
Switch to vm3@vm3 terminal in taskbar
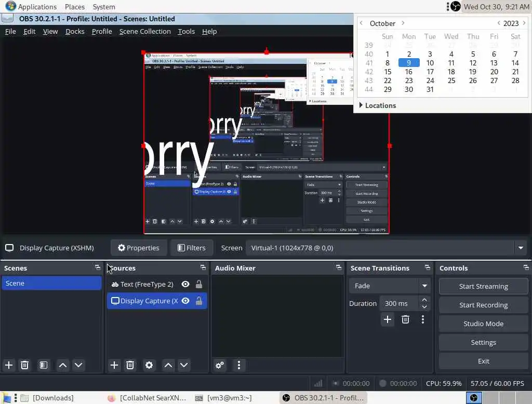pyautogui.click(x=224, y=398)
